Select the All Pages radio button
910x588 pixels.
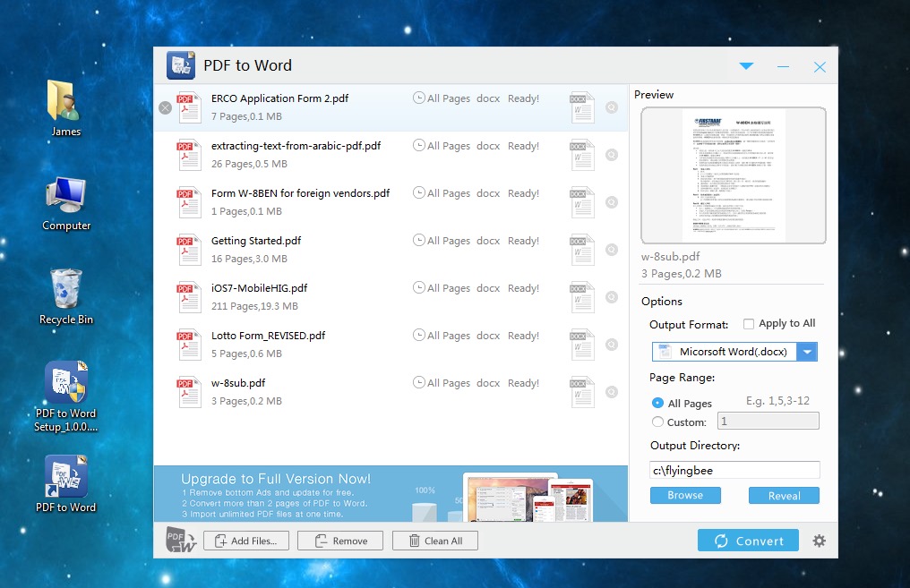(657, 403)
